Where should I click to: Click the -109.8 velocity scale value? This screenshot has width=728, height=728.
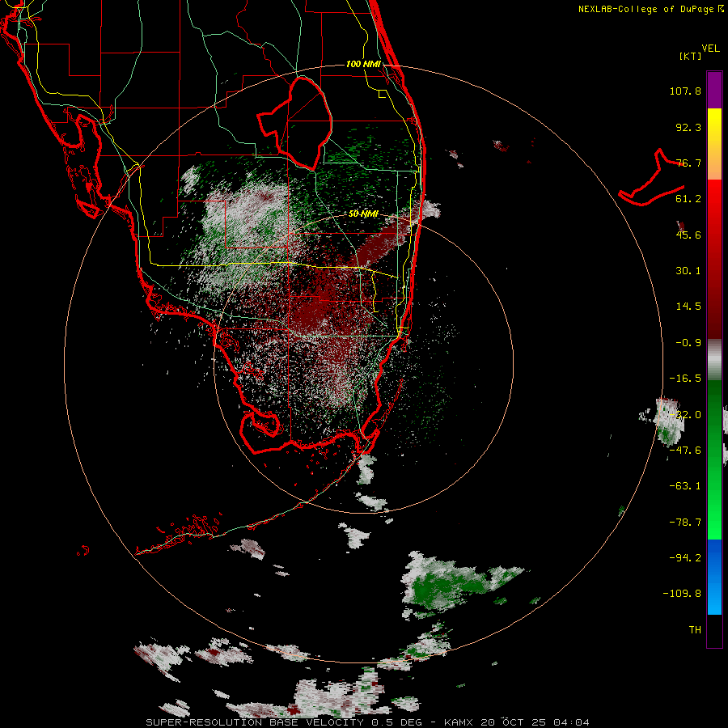pos(682,594)
